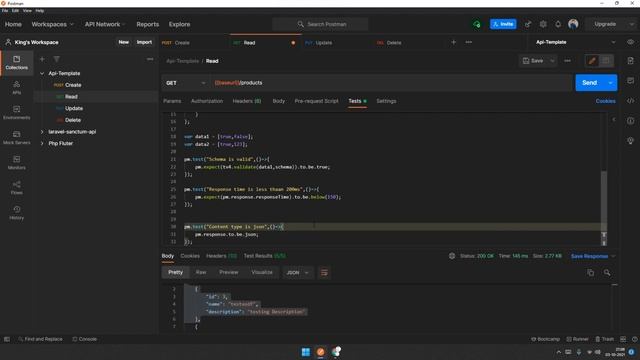Open the Mock Servers sidebar panel
The image size is (640, 360).
click(x=17, y=138)
